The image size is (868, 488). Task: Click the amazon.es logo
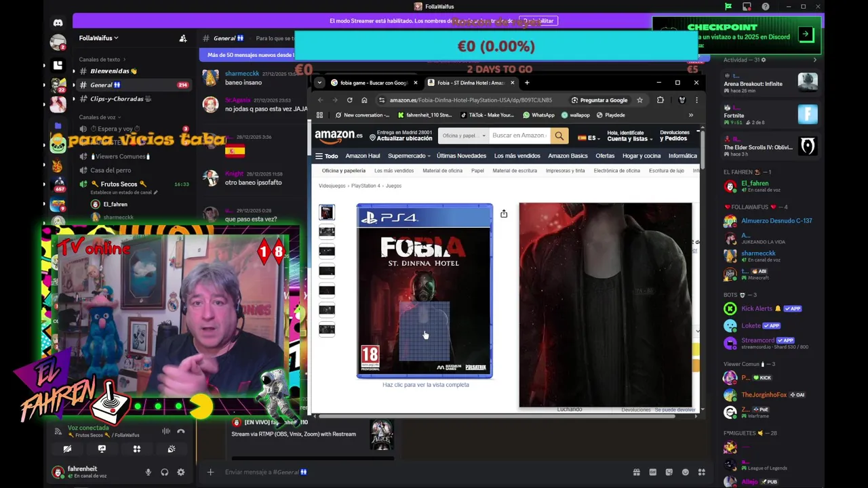point(338,136)
